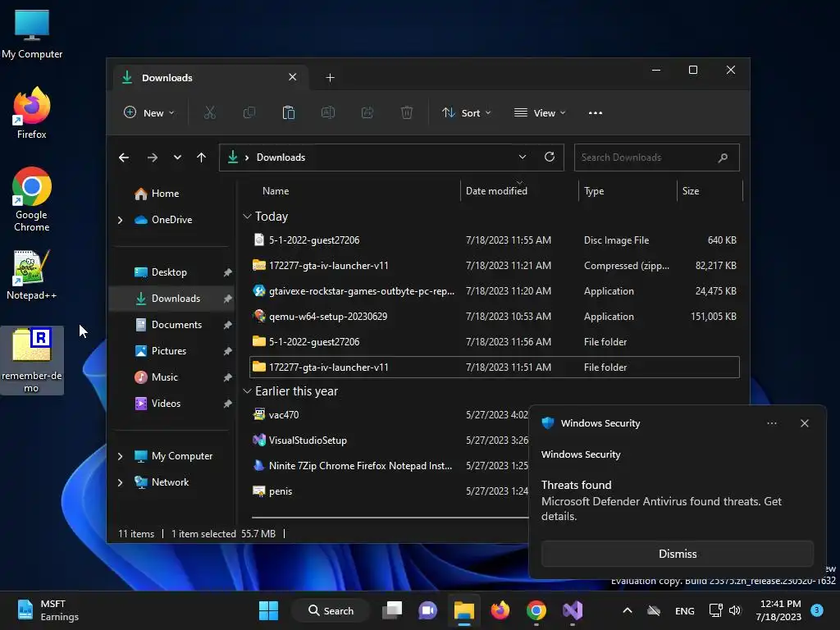Click the Paste clipboard icon
This screenshot has height=630, width=840.
click(x=288, y=112)
